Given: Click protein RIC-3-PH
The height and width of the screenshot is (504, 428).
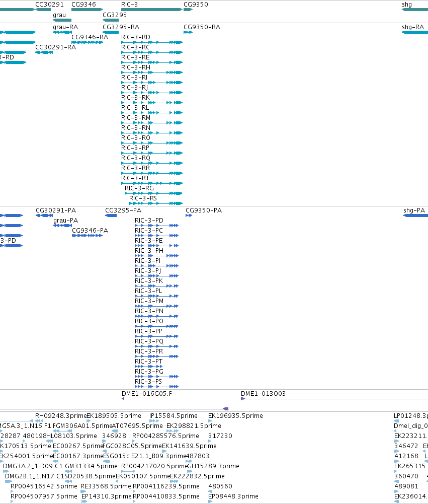Looking at the screenshot, I should click(x=157, y=256).
